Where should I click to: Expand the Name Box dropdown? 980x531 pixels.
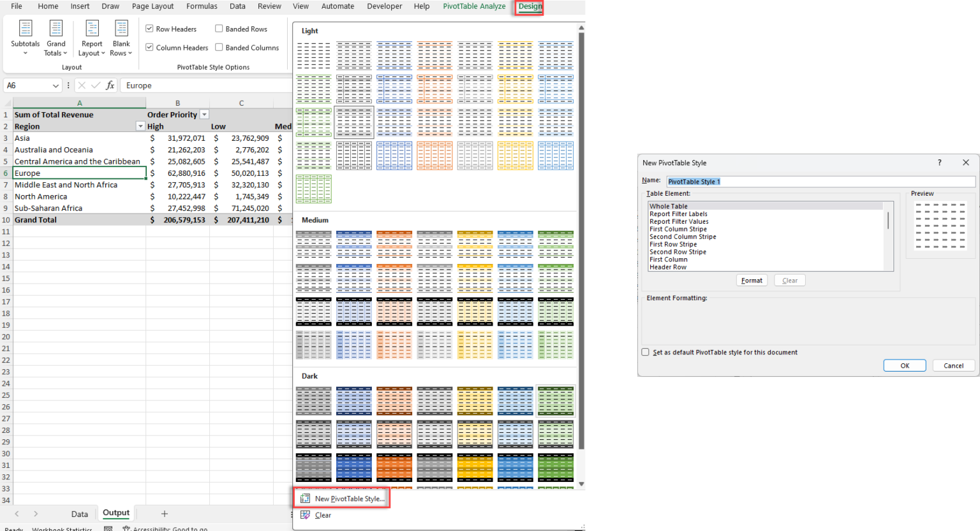coord(56,85)
